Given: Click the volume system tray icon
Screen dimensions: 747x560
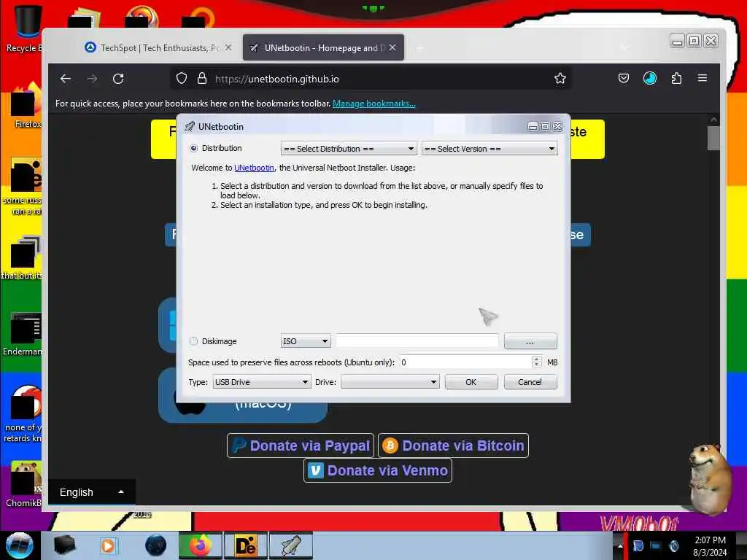Looking at the screenshot, I should [673, 545].
